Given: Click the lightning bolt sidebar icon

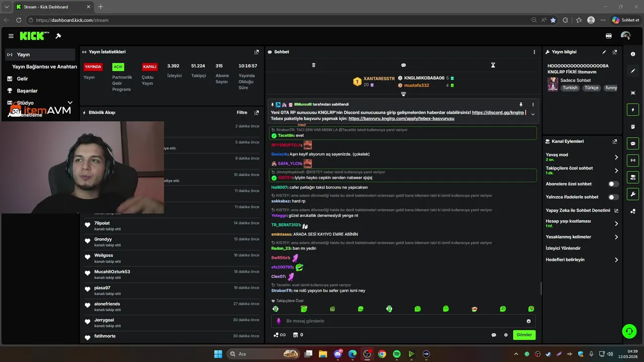Looking at the screenshot, I should (x=633, y=110).
